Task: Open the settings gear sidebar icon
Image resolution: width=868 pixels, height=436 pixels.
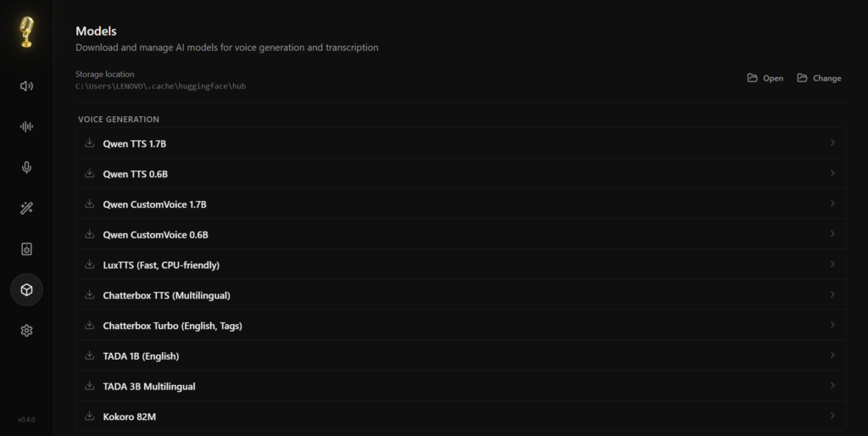Action: click(x=26, y=331)
